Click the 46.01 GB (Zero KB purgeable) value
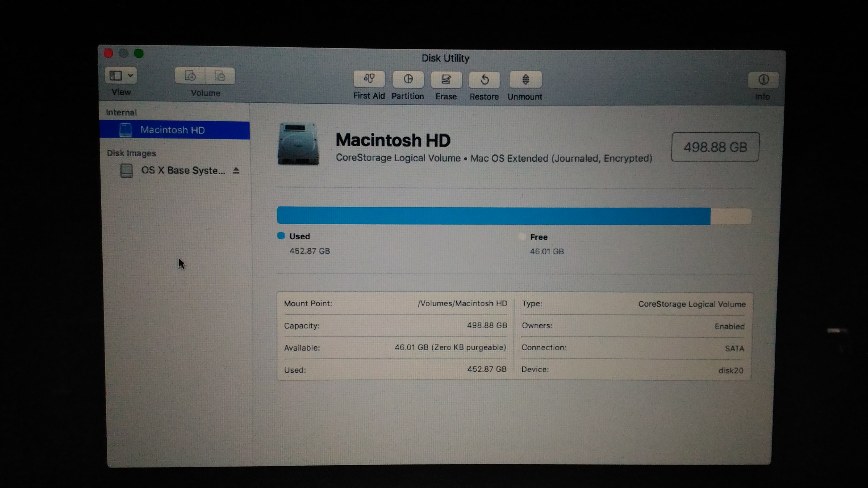Image resolution: width=868 pixels, height=488 pixels. [x=450, y=347]
